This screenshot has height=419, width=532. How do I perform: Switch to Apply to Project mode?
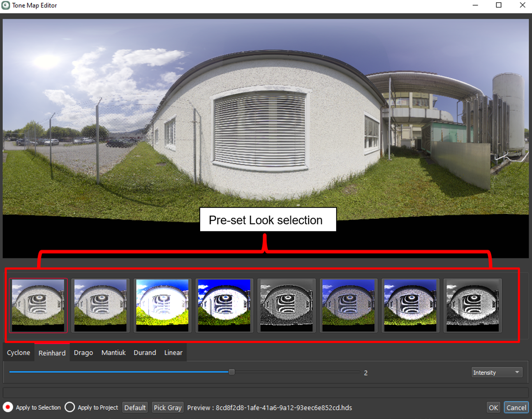tap(70, 407)
